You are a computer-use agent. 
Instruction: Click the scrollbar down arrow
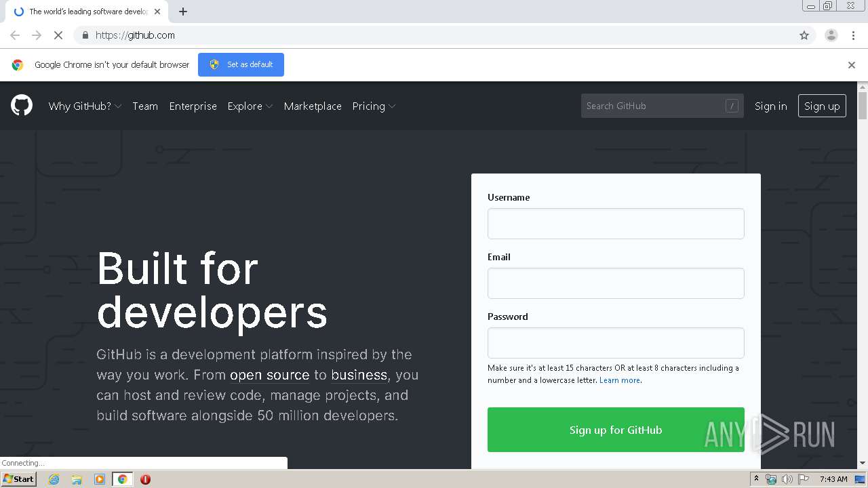tap(863, 464)
